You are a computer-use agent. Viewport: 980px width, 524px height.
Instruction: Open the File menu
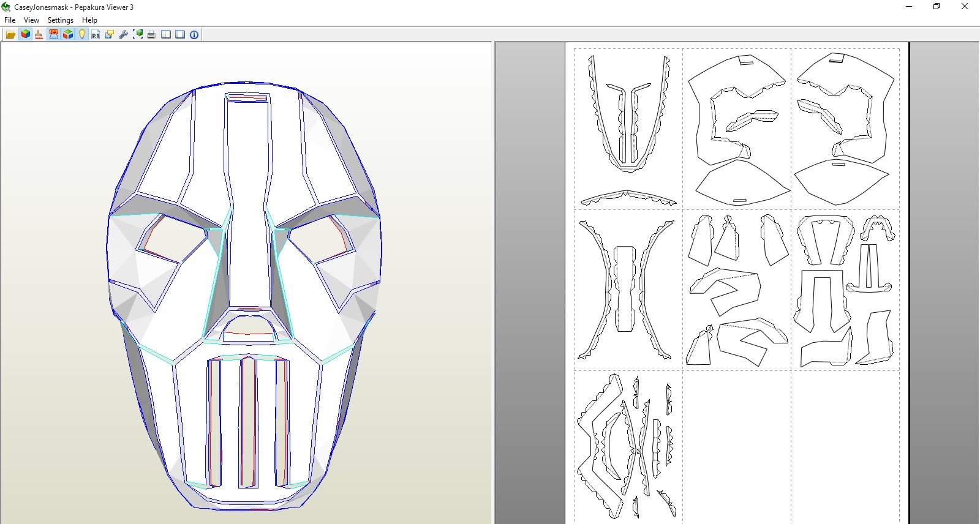coord(10,20)
